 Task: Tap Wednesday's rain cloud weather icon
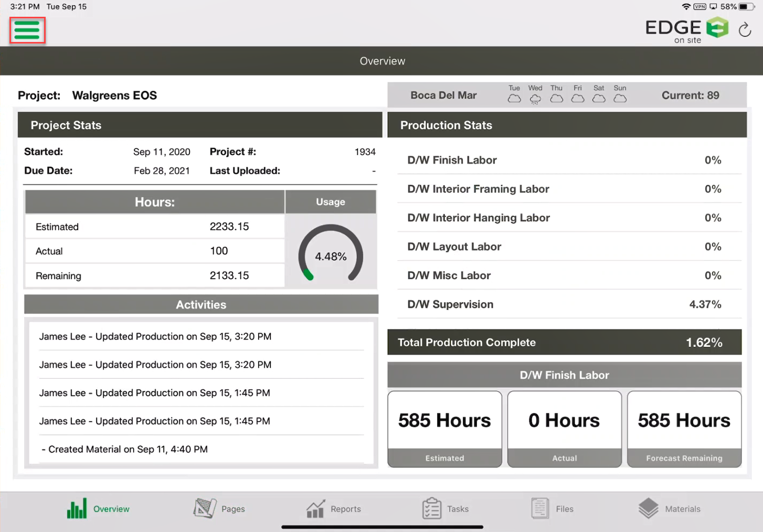tap(535, 99)
